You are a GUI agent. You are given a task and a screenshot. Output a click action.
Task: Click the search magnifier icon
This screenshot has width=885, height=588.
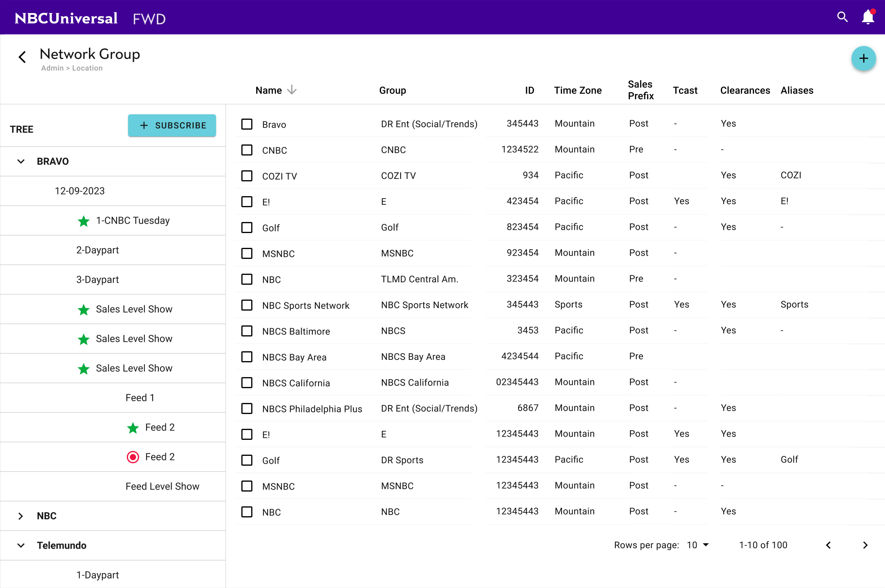point(842,17)
